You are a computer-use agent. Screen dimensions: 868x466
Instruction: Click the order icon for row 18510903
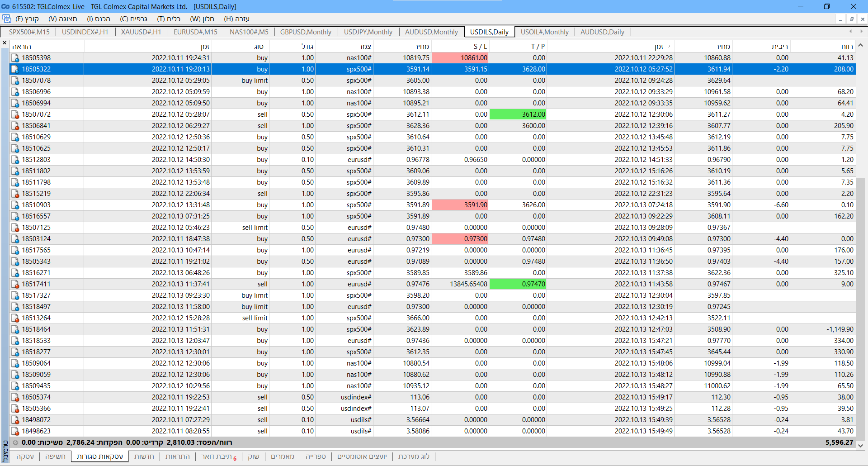pyautogui.click(x=15, y=205)
